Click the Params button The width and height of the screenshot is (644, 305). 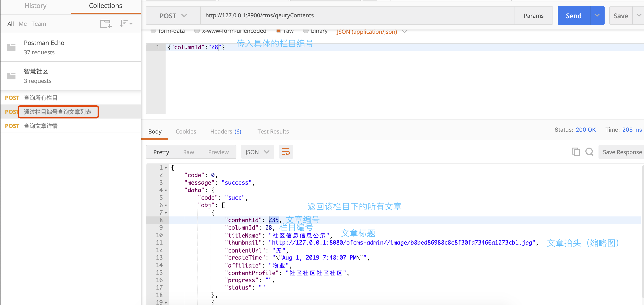click(533, 16)
